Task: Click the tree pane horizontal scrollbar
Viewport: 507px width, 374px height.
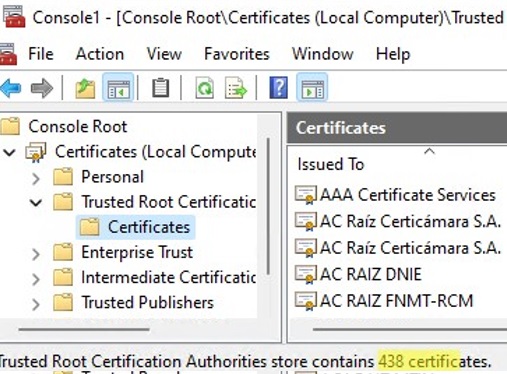Action: (x=84, y=330)
